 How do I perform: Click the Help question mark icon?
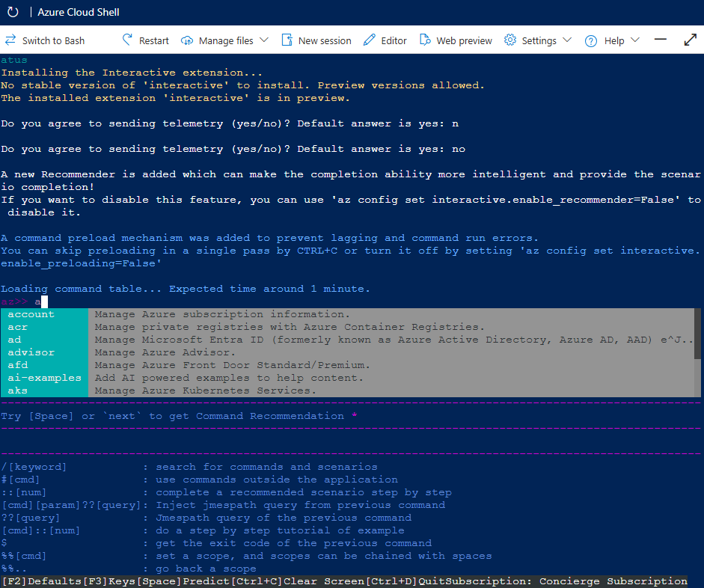pos(591,40)
